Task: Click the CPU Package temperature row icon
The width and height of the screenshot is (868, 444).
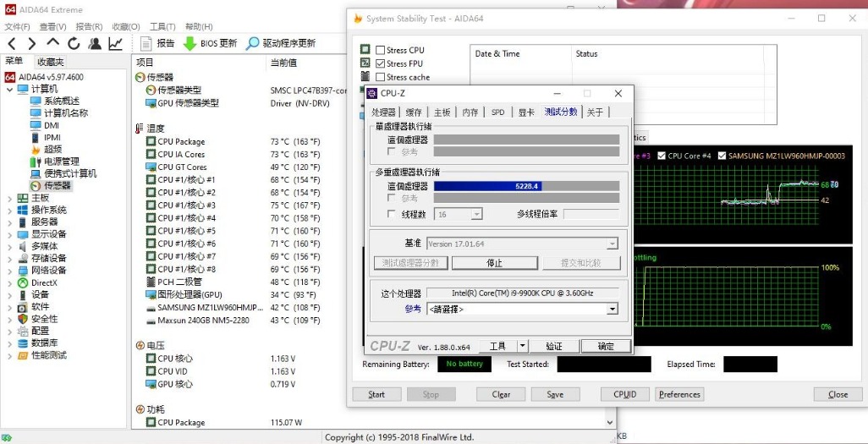Action: coord(151,141)
